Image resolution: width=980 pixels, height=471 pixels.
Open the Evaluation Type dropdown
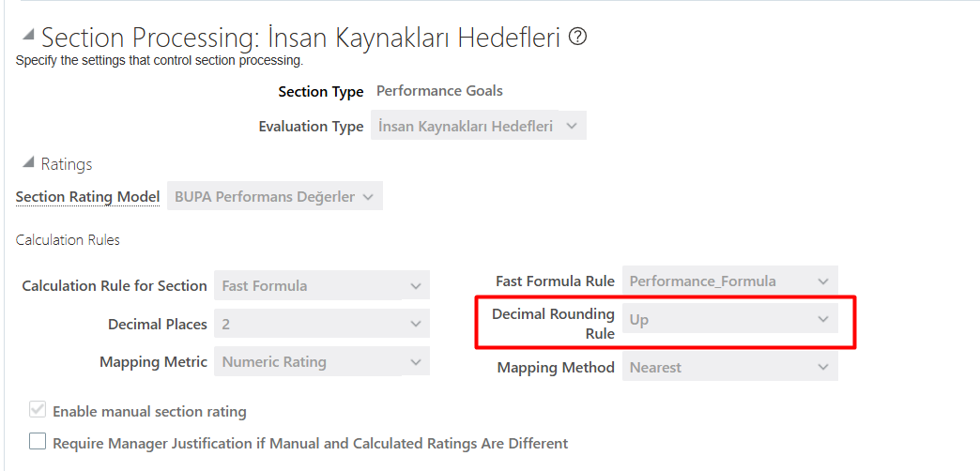(x=478, y=126)
